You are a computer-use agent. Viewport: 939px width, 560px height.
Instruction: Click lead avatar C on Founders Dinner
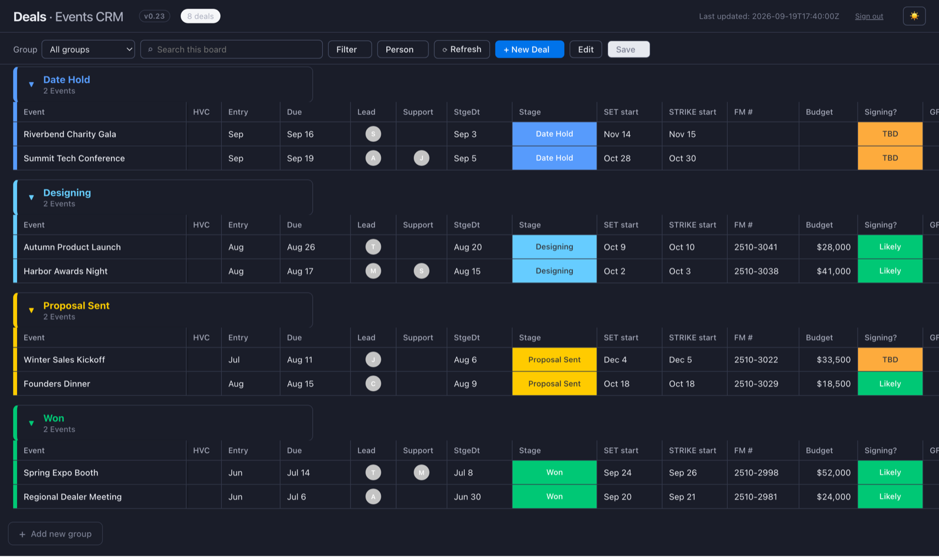[x=373, y=383]
